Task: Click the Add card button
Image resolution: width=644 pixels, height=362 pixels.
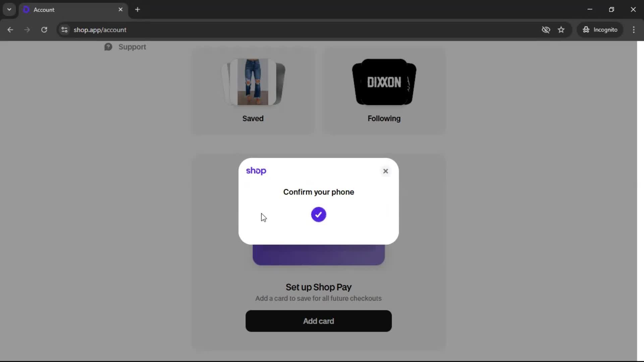Action: (x=318, y=321)
